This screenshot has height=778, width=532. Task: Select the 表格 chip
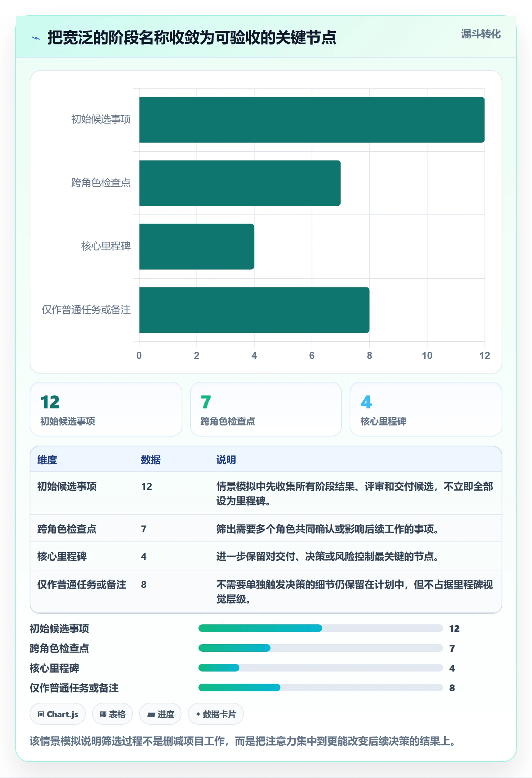pos(112,714)
